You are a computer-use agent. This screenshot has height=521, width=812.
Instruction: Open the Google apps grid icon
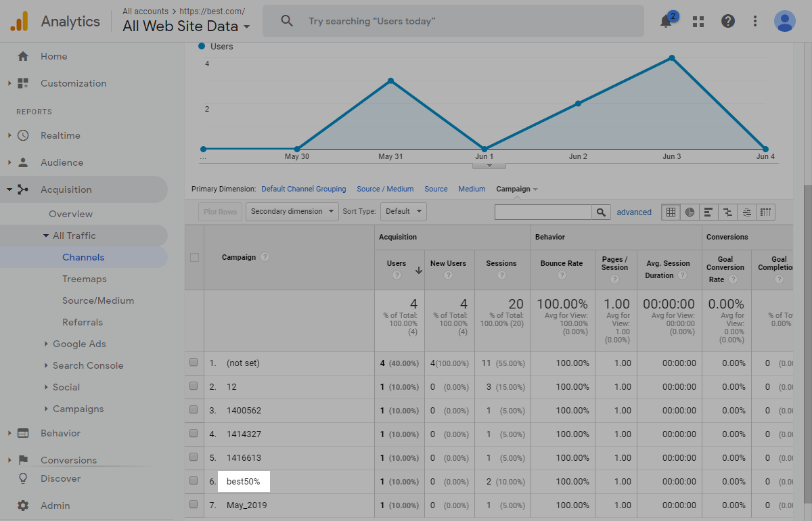(698, 21)
